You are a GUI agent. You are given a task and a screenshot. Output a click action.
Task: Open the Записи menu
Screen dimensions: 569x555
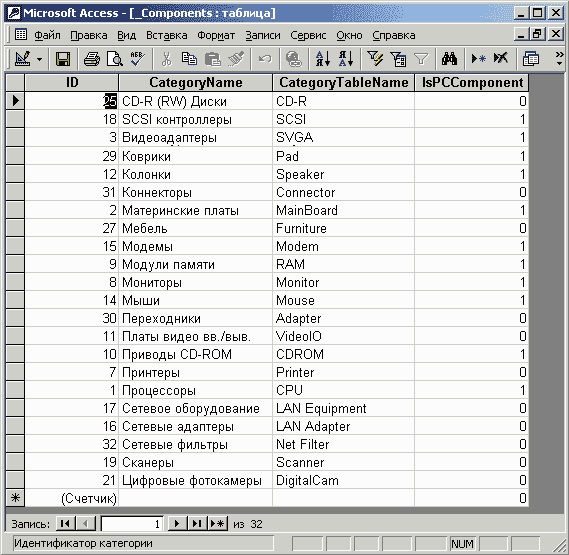(263, 35)
